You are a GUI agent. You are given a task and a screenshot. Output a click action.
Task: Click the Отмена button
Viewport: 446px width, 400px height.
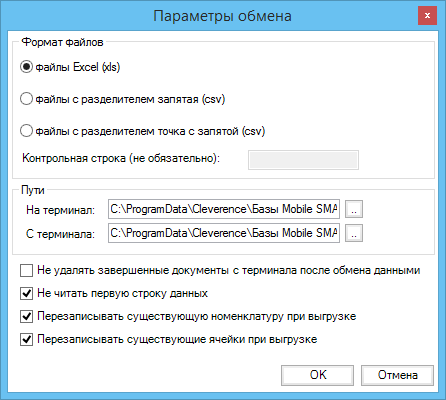tap(397, 375)
